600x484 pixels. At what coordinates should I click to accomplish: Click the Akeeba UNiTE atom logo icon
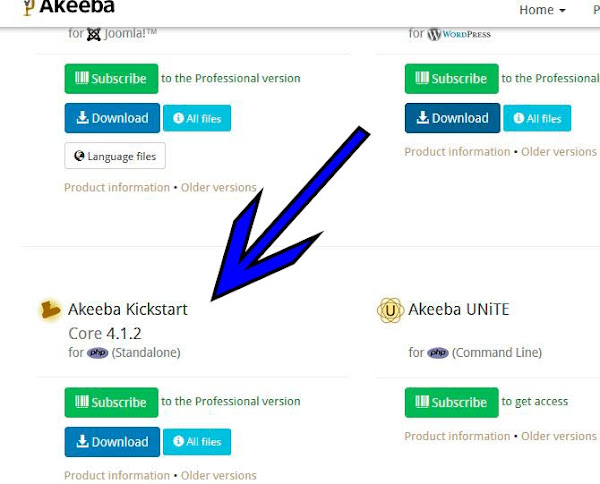point(390,310)
